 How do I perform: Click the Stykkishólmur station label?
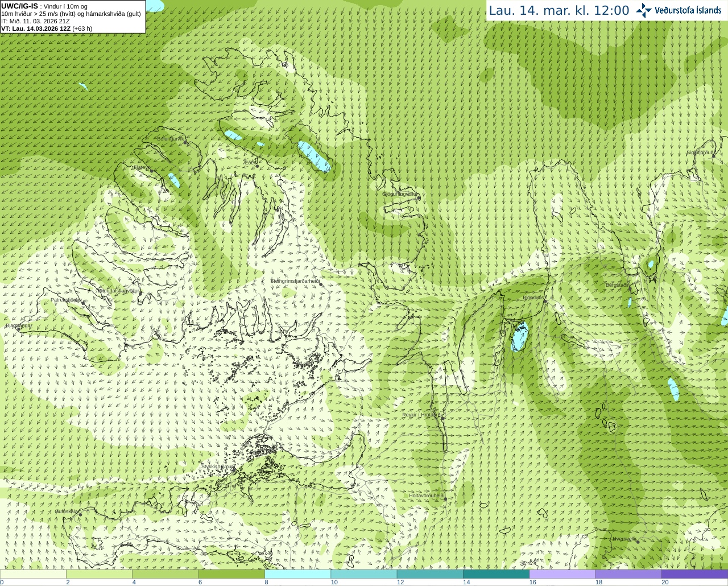coord(217,467)
